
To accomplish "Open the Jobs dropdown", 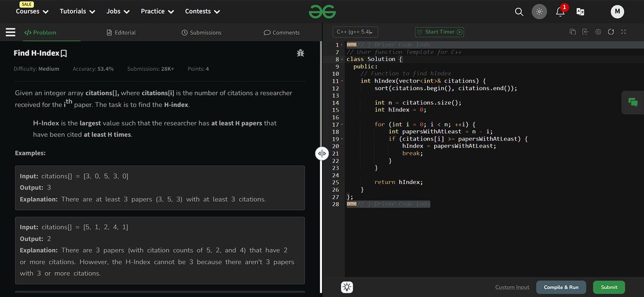I will pos(118,11).
